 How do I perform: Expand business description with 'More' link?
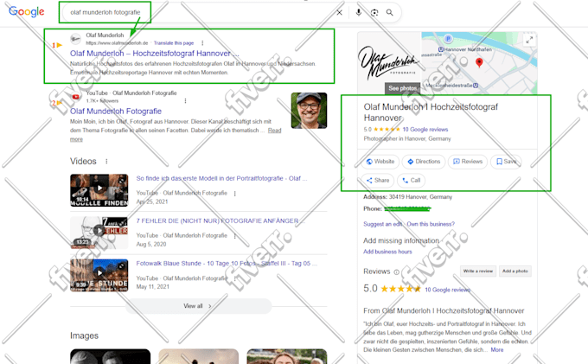[x=497, y=350]
